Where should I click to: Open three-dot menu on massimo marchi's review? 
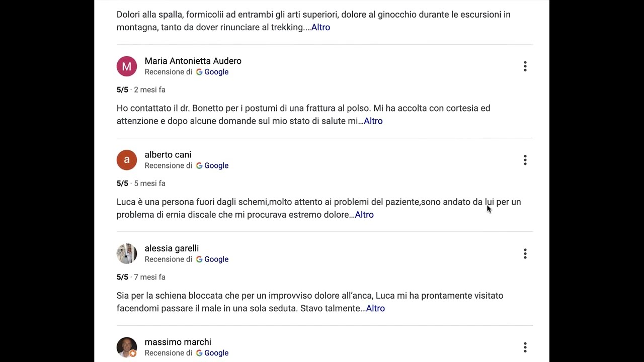(x=525, y=347)
